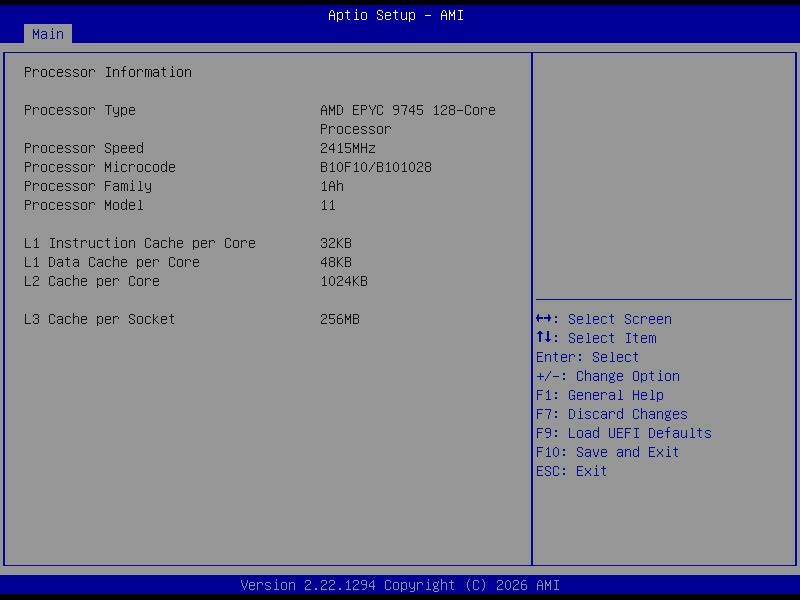Select L1 Instruction Cache per Core label
The width and height of the screenshot is (800, 600).
[140, 243]
